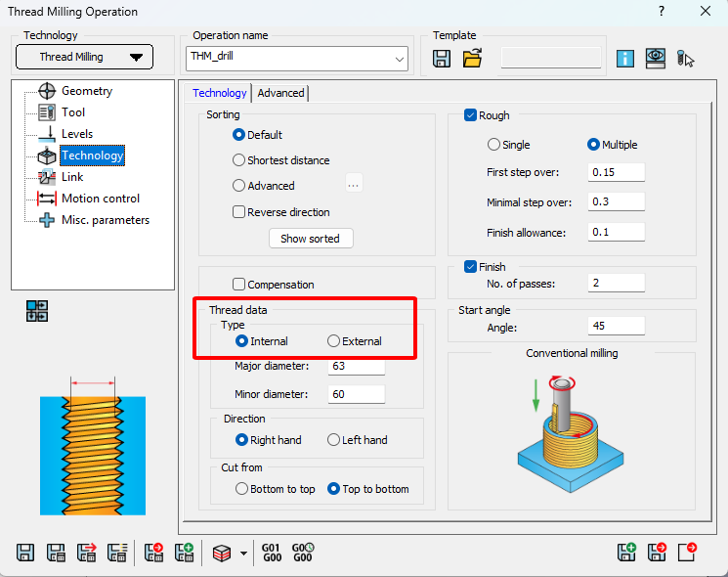Open the Thread Milling technology dropdown

tap(84, 58)
